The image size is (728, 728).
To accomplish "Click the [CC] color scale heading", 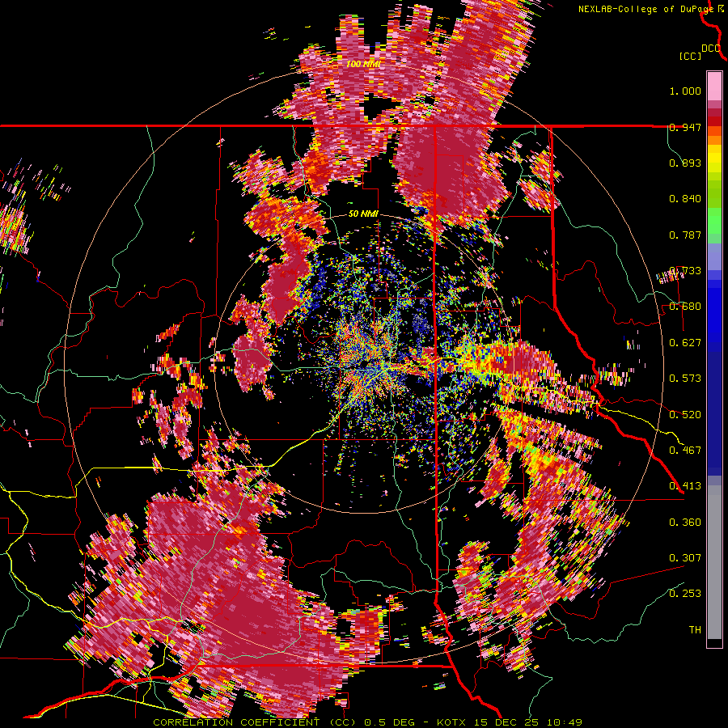I will [690, 56].
